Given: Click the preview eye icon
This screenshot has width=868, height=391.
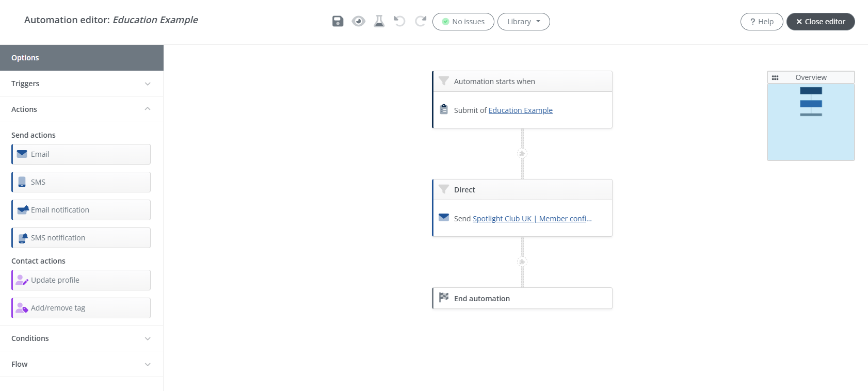Looking at the screenshot, I should [358, 21].
